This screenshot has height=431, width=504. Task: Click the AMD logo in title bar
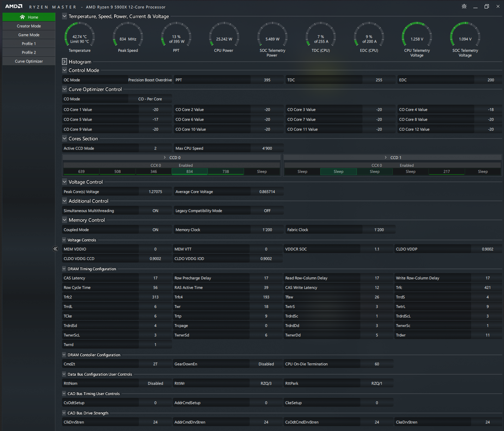(x=14, y=6)
